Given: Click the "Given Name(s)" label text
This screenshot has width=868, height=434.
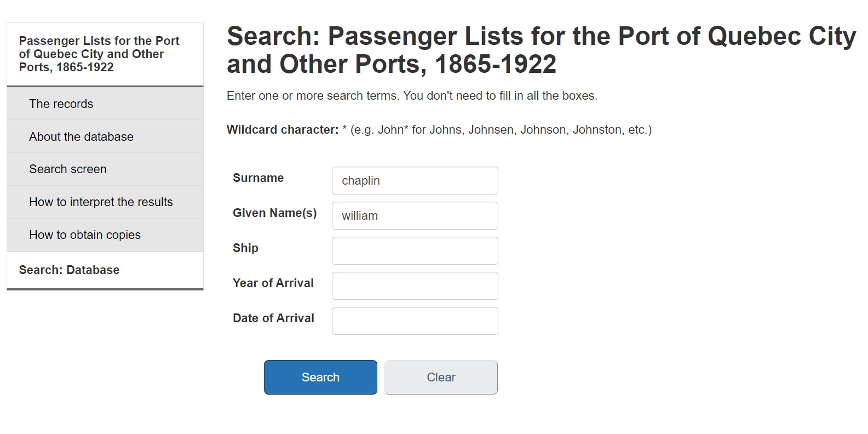Looking at the screenshot, I should click(x=274, y=213).
